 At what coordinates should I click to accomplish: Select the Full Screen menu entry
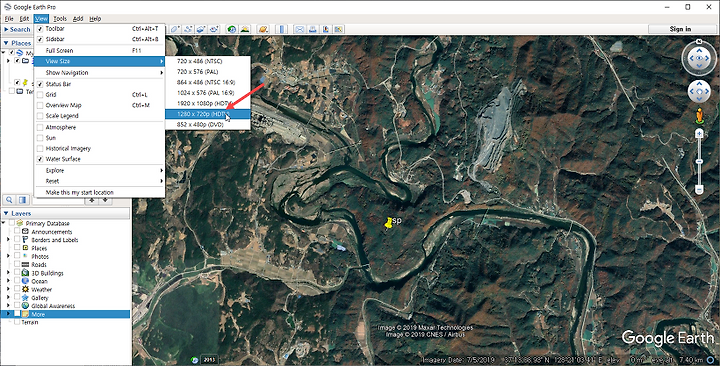click(x=99, y=51)
